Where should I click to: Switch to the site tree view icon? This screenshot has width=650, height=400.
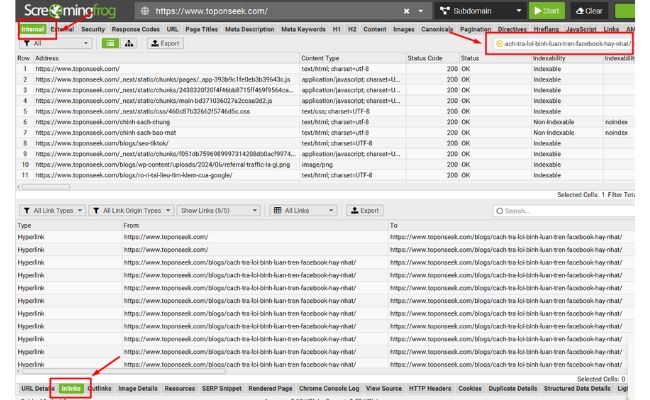130,43
